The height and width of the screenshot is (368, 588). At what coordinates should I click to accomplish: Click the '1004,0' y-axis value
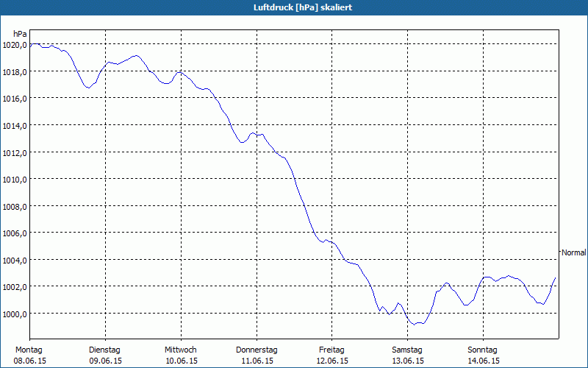(15, 261)
